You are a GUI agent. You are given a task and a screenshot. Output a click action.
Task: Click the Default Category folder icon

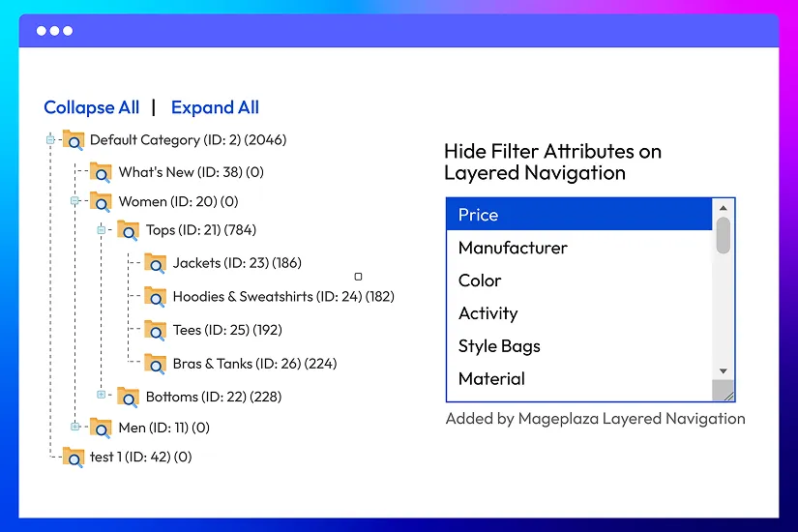(74, 140)
